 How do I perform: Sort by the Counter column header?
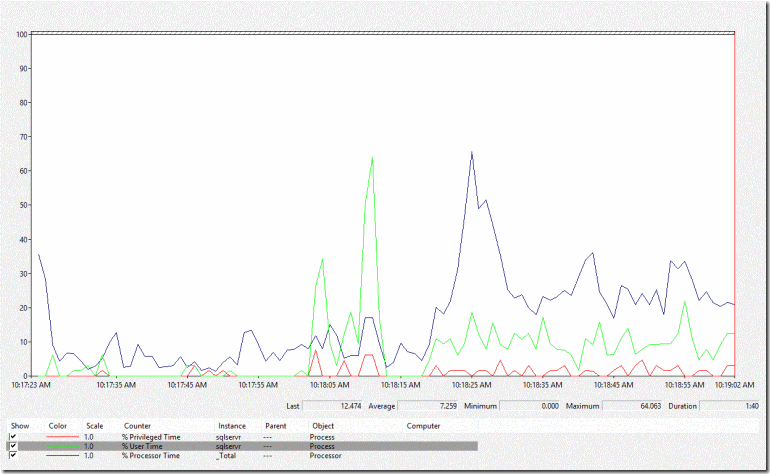click(137, 426)
